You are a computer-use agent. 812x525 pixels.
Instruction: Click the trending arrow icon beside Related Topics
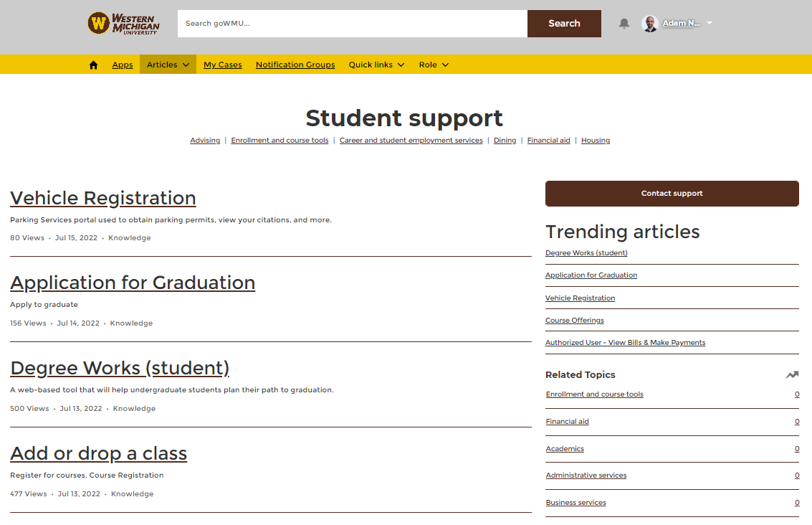point(791,374)
